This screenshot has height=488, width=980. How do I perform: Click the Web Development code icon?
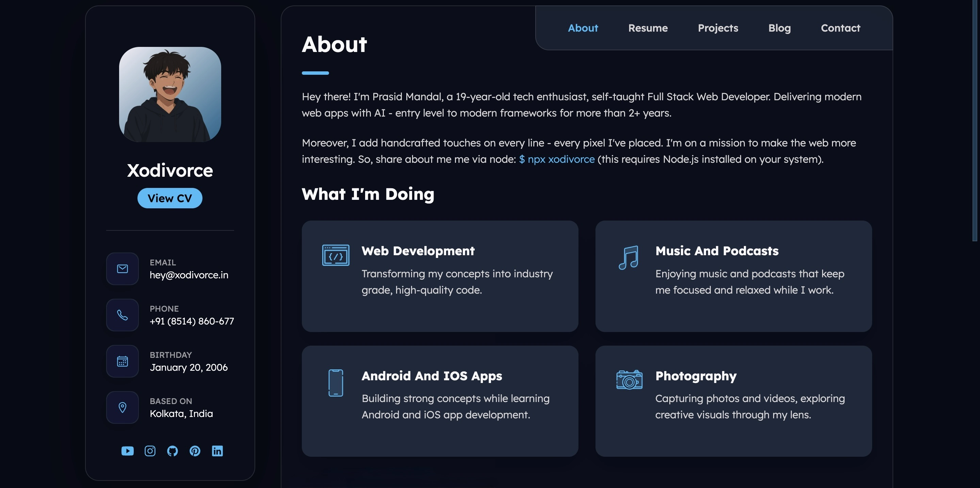pyautogui.click(x=336, y=256)
